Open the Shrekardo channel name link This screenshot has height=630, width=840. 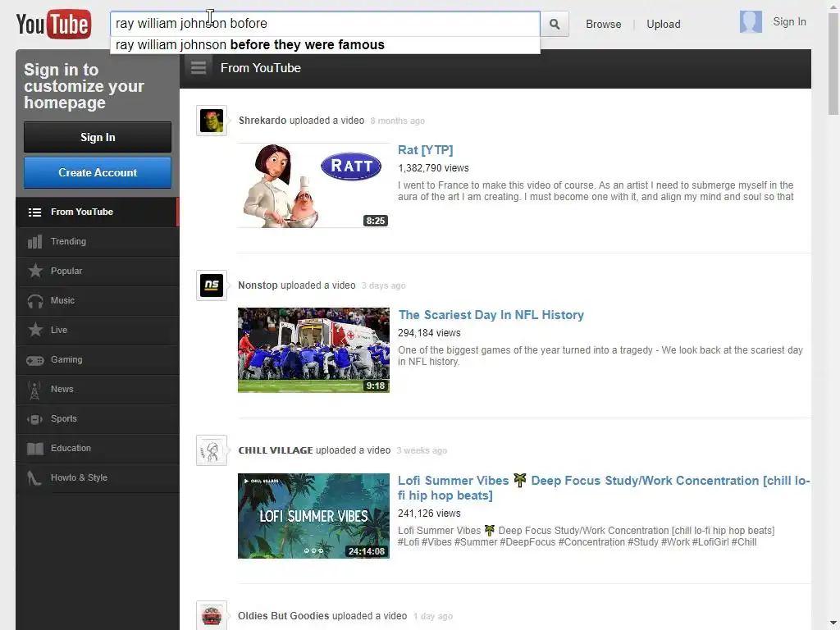pos(262,121)
